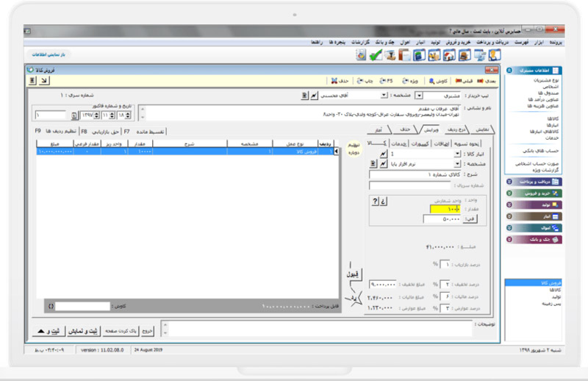Expand the اموال sidebar section
This screenshot has width=588, height=381.
pos(534,228)
